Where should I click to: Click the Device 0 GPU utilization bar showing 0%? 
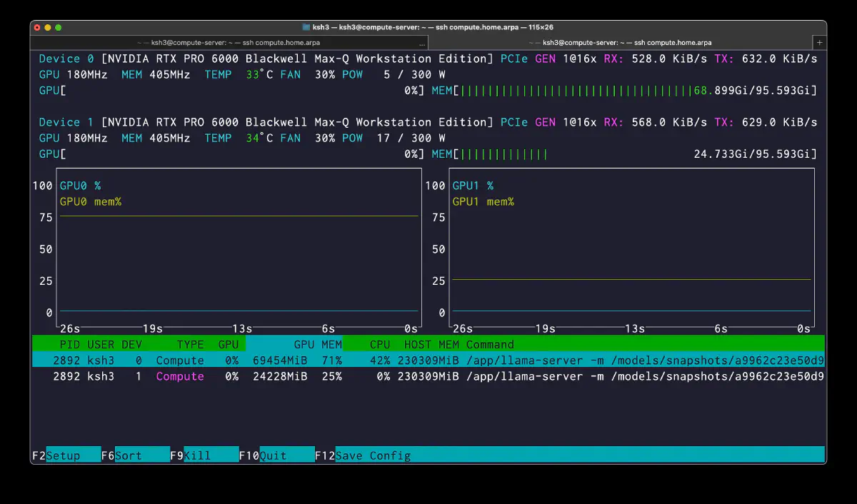click(x=232, y=91)
